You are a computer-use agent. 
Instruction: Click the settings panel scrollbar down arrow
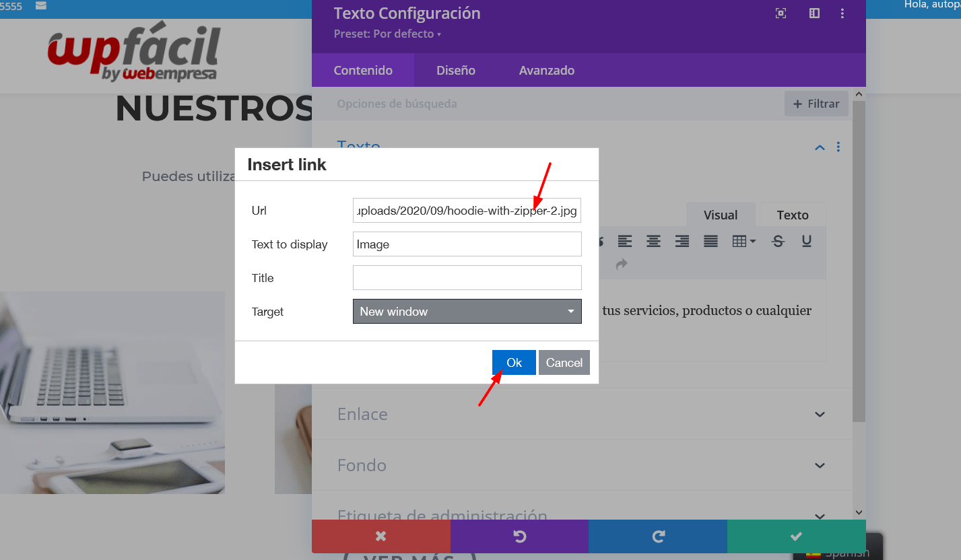[859, 513]
